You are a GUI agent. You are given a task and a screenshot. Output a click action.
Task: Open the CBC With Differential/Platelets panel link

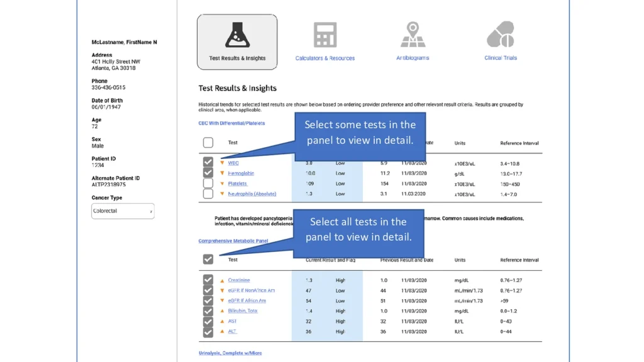pyautogui.click(x=231, y=123)
